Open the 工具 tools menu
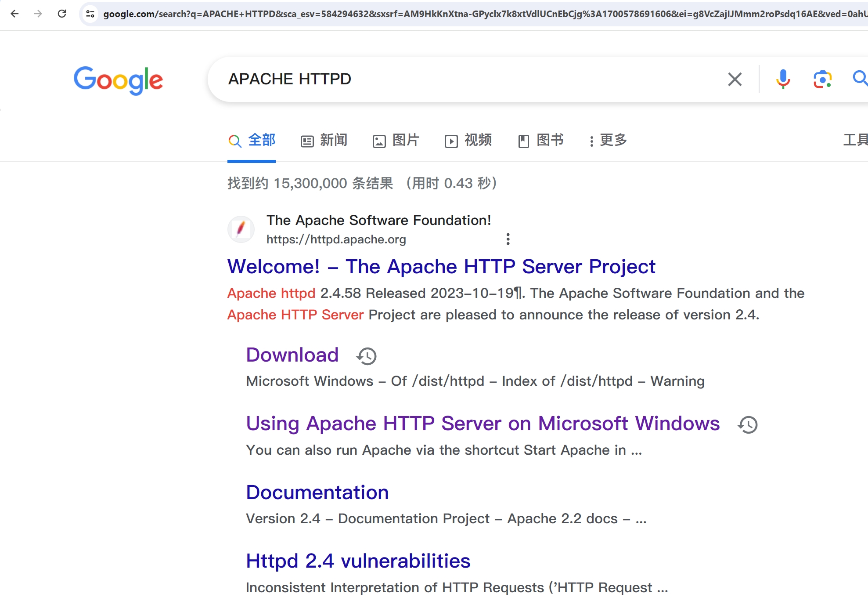 (855, 140)
